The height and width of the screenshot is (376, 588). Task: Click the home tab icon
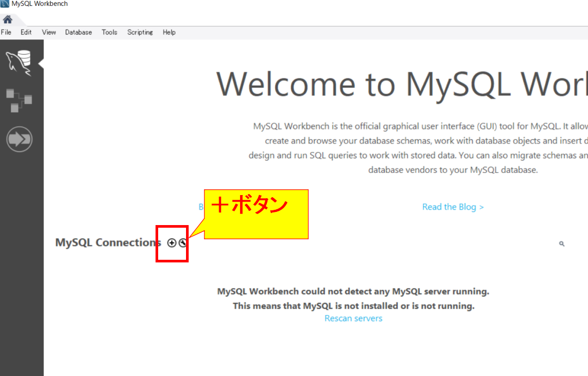pyautogui.click(x=7, y=20)
